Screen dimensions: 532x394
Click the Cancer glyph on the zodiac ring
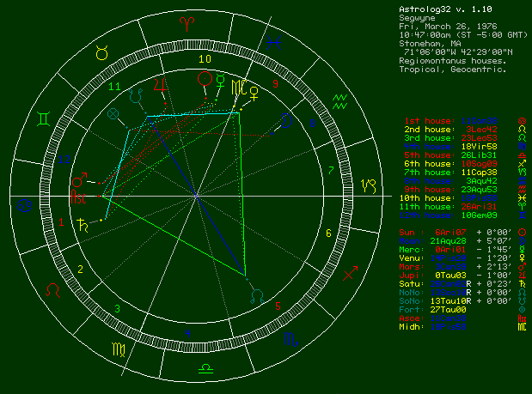pyautogui.click(x=25, y=206)
